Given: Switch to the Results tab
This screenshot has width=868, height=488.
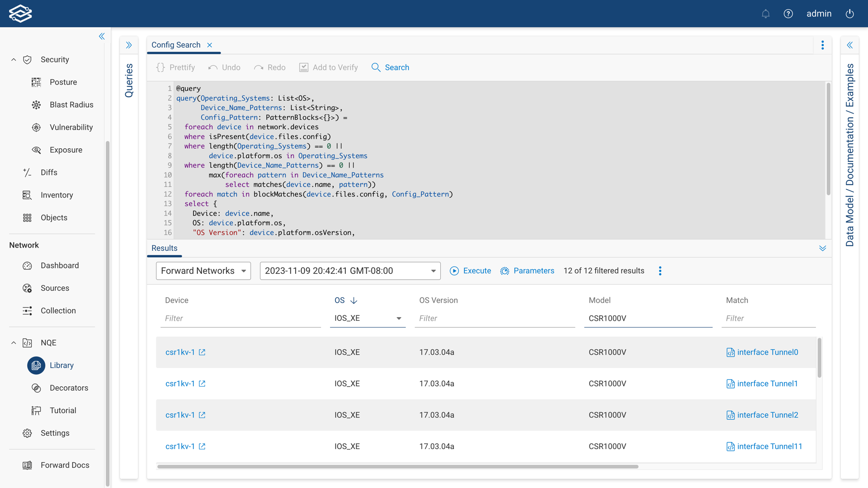Looking at the screenshot, I should tap(164, 248).
